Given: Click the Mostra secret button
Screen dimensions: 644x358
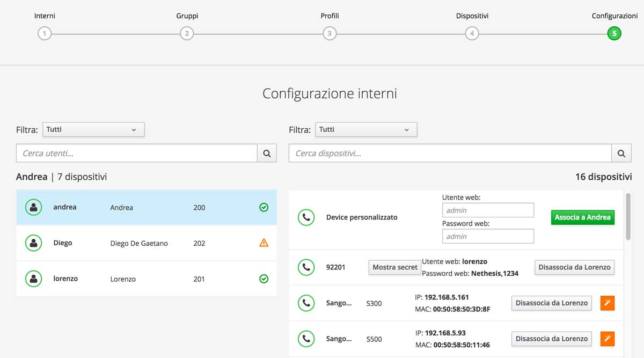Looking at the screenshot, I should pos(395,267).
